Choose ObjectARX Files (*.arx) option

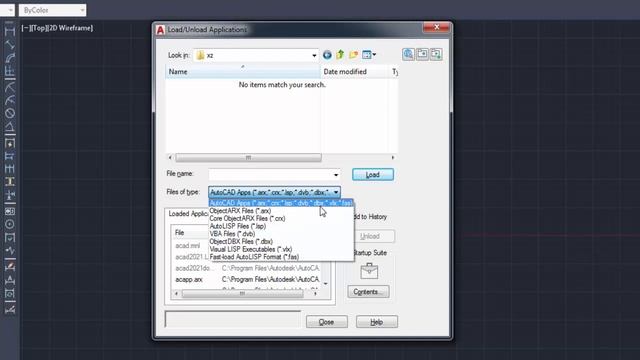[x=240, y=211]
